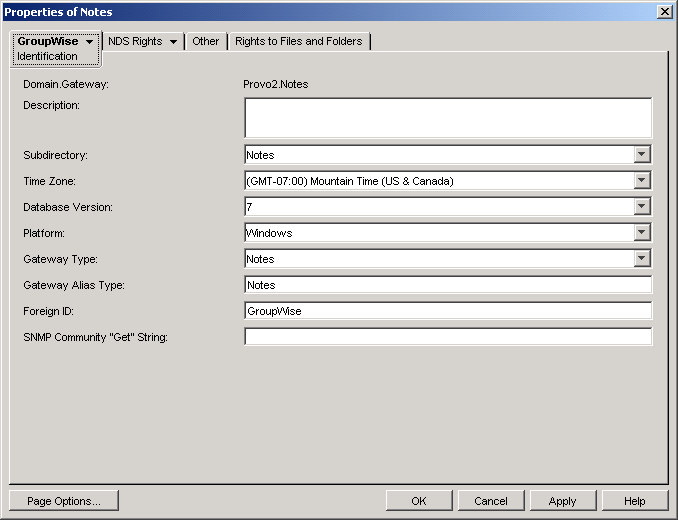Click the Foreign ID label
Screen dimensions: 678x520
tap(48, 311)
